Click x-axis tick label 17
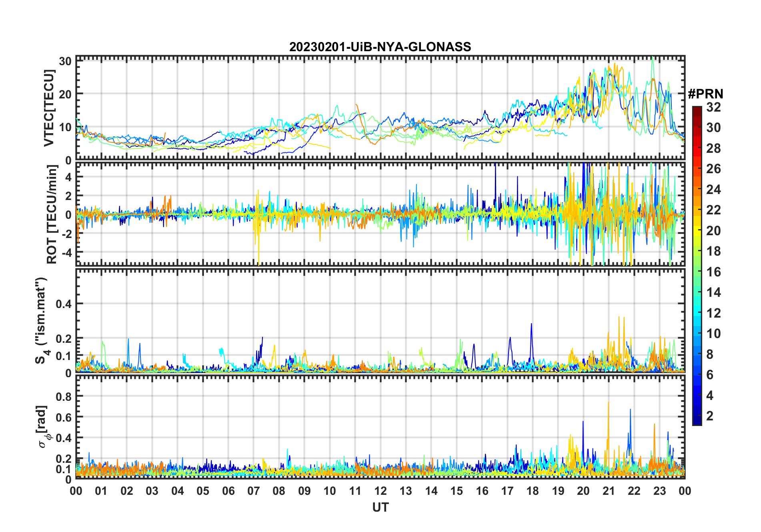This screenshot has width=761, height=532. pyautogui.click(x=507, y=491)
